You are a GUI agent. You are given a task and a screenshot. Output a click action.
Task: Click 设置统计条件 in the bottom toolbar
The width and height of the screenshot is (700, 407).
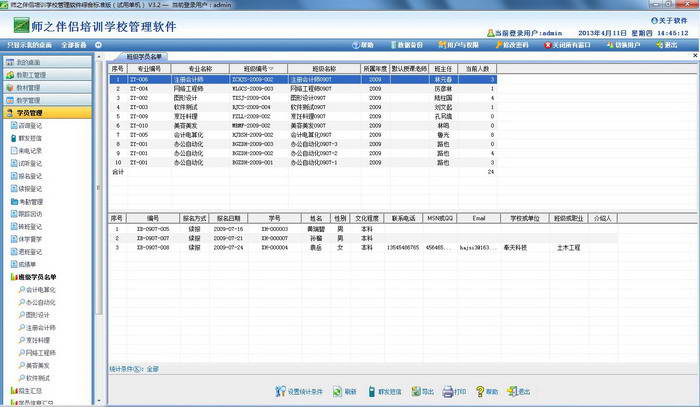[299, 391]
